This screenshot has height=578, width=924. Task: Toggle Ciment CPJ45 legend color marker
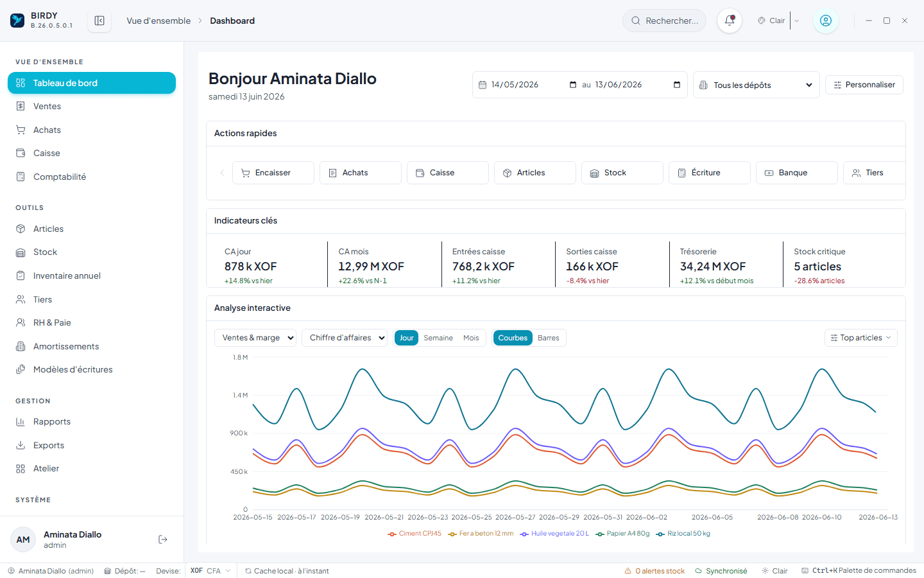coord(392,534)
